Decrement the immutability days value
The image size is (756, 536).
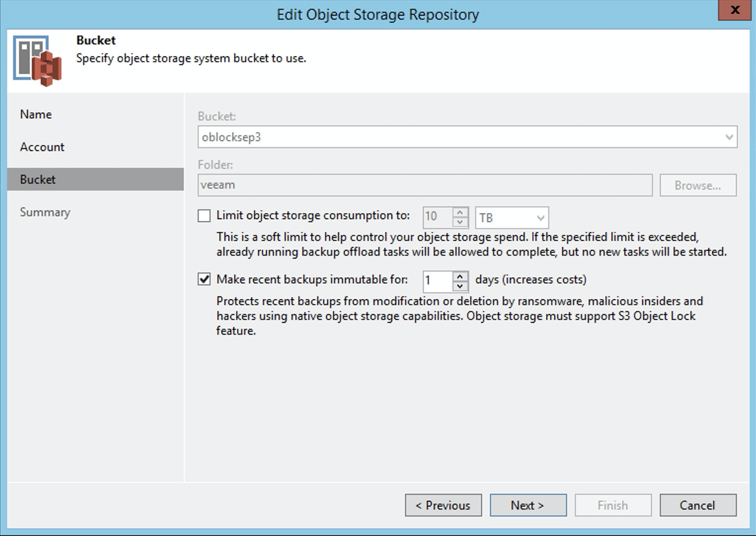click(460, 284)
